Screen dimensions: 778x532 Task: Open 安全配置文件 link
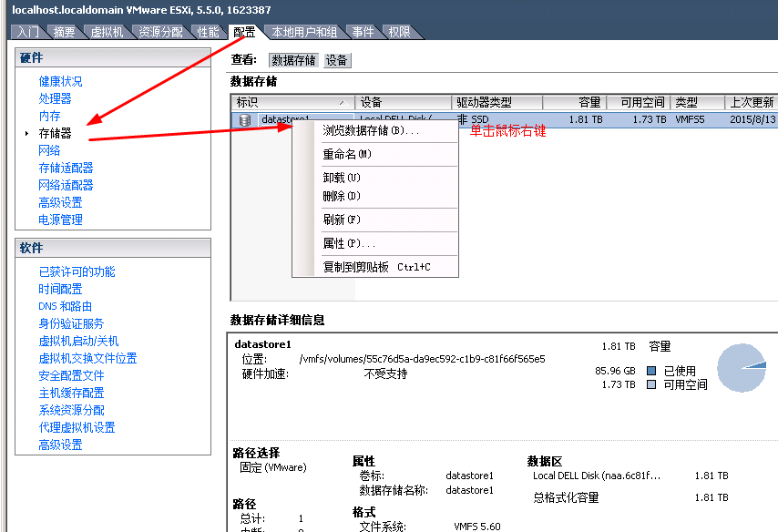point(71,375)
